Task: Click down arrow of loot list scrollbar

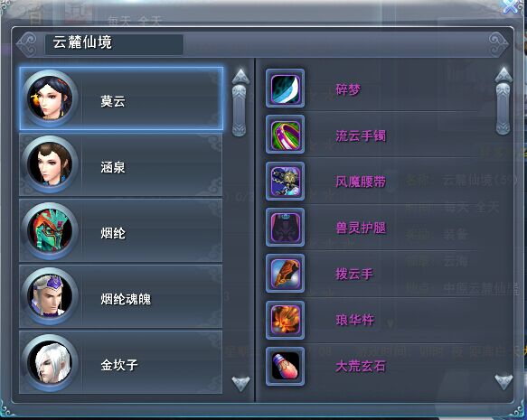Action: (503, 382)
